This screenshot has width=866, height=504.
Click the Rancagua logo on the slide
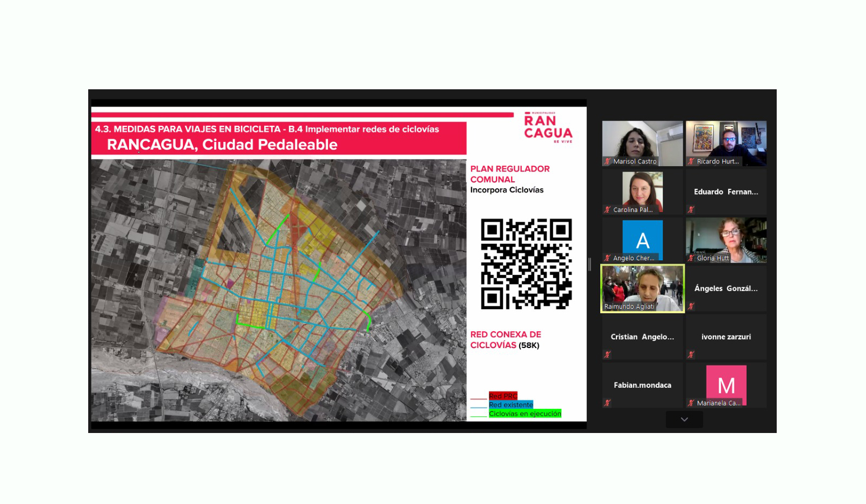(548, 127)
